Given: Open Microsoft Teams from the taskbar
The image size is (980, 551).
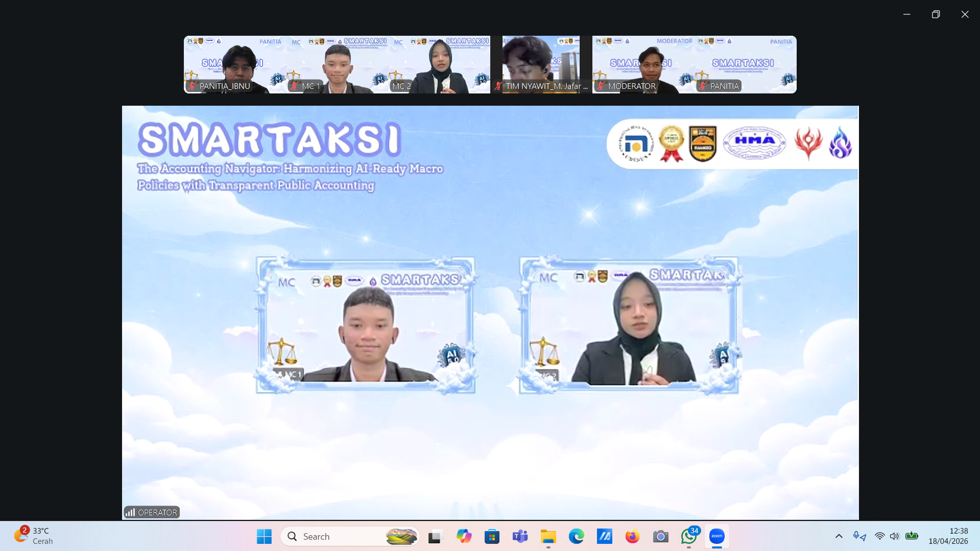Looking at the screenshot, I should [x=520, y=537].
